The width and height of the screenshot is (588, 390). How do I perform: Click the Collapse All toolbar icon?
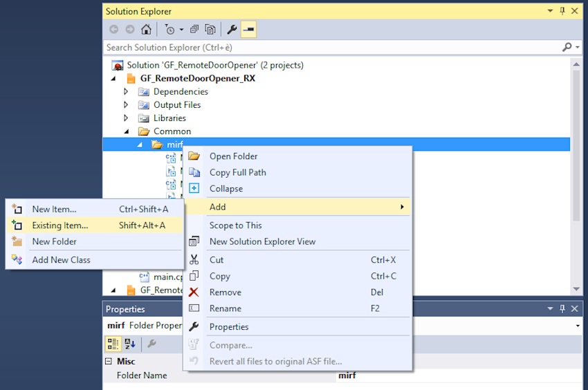(194, 29)
